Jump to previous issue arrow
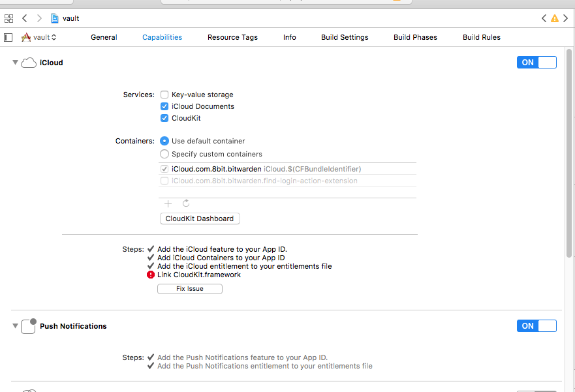This screenshot has width=575, height=392. click(x=544, y=18)
